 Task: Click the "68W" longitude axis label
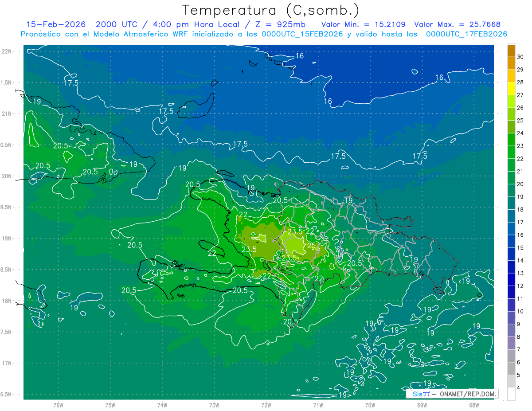click(473, 405)
